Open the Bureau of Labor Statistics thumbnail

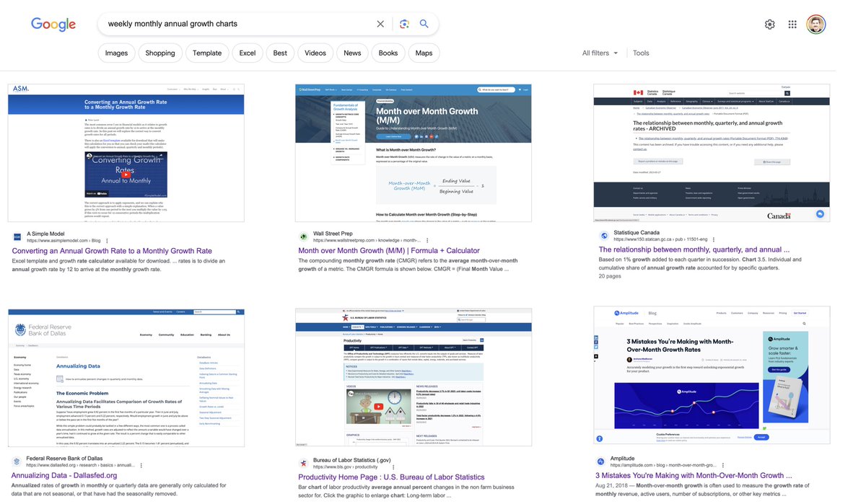414,376
